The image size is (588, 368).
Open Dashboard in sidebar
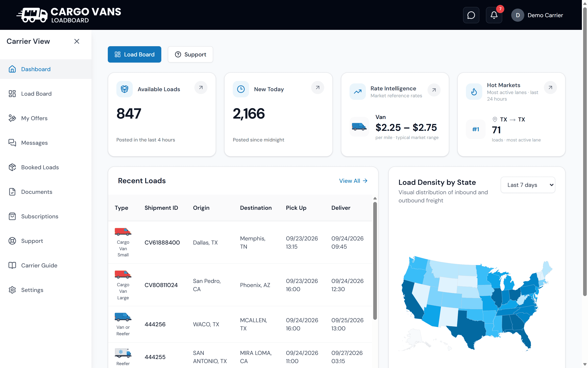46,69
